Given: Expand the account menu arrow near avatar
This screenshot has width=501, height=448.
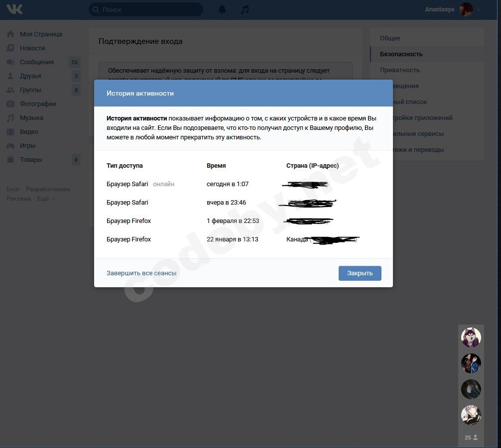Looking at the screenshot, I should pyautogui.click(x=478, y=10).
